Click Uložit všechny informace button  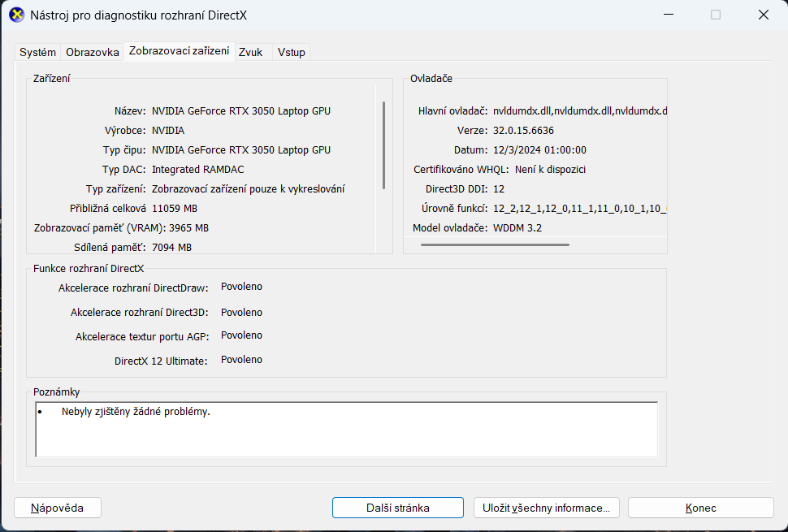coord(546,507)
